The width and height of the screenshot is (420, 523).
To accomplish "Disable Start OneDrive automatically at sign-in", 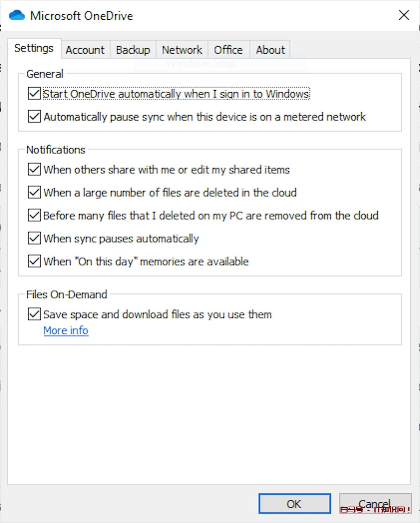I will (x=34, y=94).
